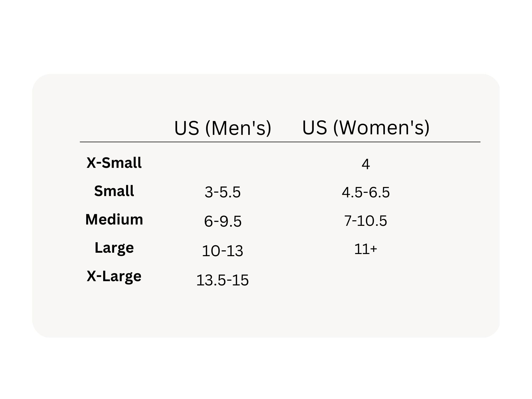Click the women's Small value 4.5-6.5
This screenshot has width=532, height=399.
point(366,192)
